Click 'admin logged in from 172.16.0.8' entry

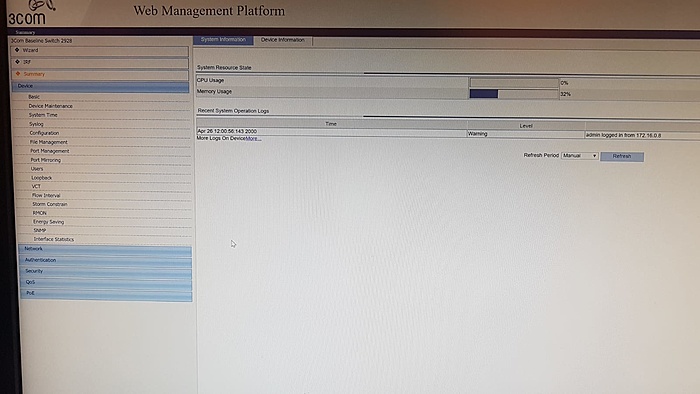click(x=623, y=135)
